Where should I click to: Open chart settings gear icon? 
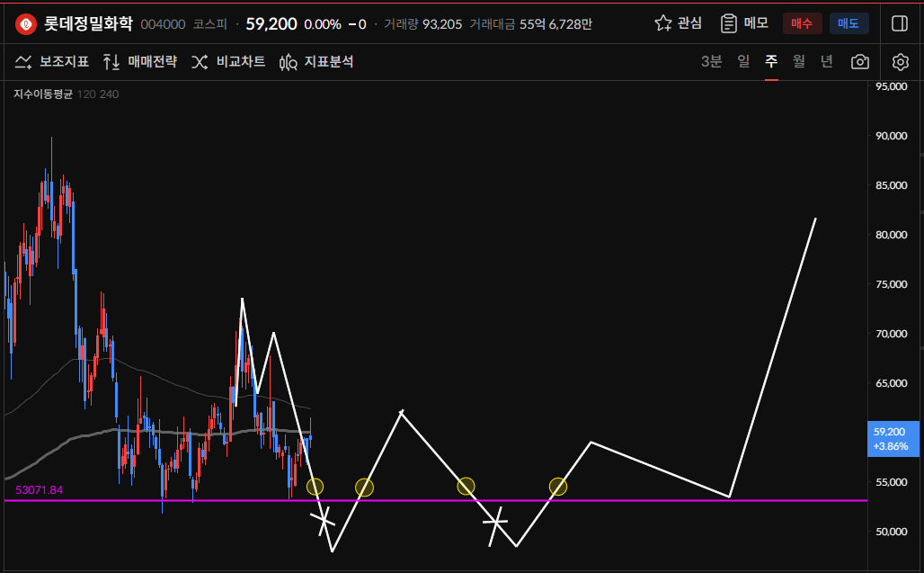click(x=901, y=61)
